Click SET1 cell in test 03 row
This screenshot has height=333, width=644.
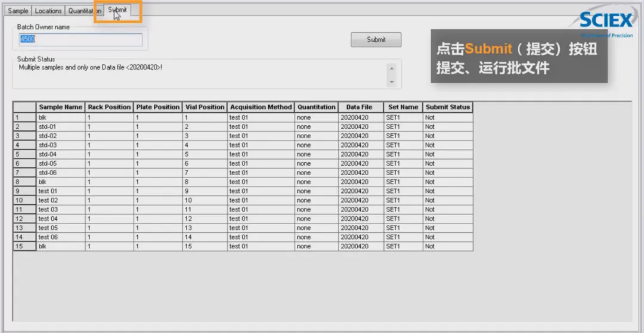(x=403, y=209)
